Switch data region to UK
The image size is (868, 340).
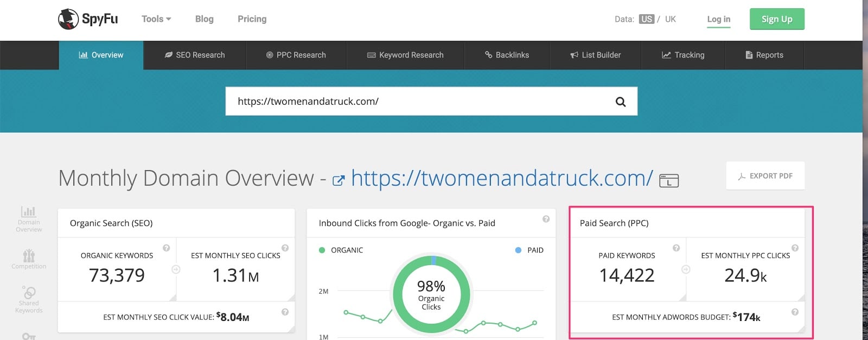pos(671,19)
